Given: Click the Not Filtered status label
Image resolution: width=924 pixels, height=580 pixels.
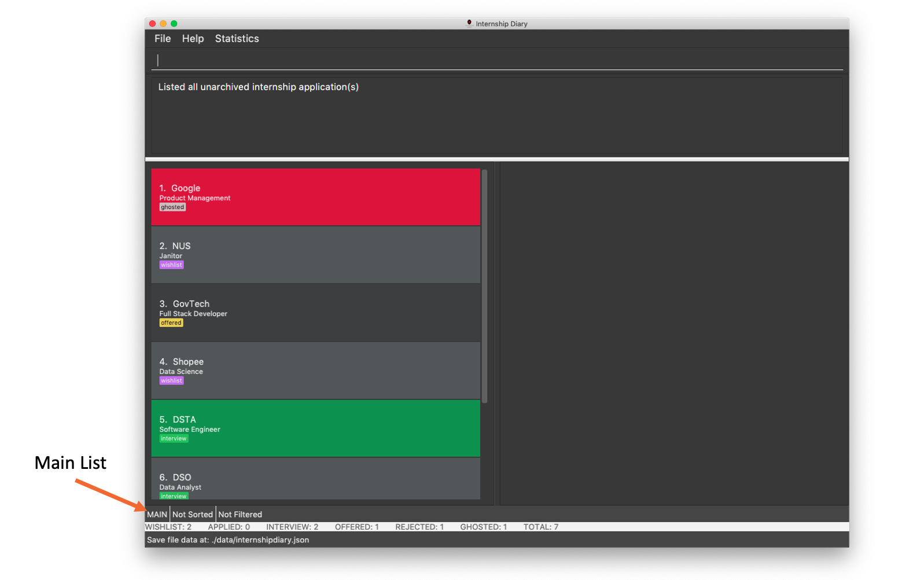Looking at the screenshot, I should (x=240, y=515).
